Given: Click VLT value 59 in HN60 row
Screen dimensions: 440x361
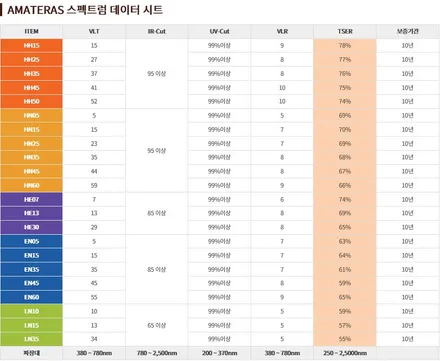Looking at the screenshot, I should pos(94,185).
